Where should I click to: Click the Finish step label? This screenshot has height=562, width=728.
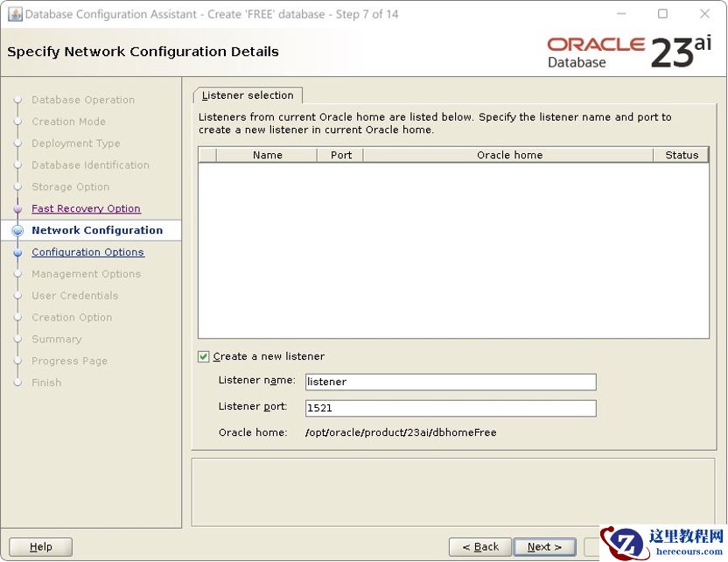(46, 383)
